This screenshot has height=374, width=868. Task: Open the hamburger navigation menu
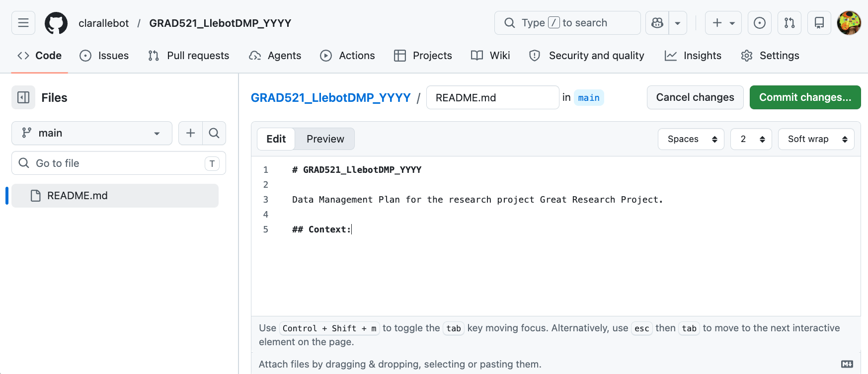coord(23,23)
